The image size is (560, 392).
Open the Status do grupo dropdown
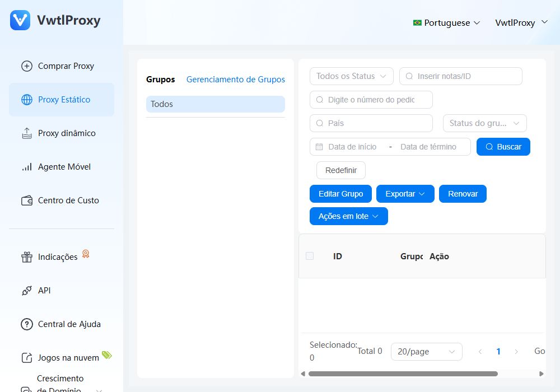(x=484, y=123)
